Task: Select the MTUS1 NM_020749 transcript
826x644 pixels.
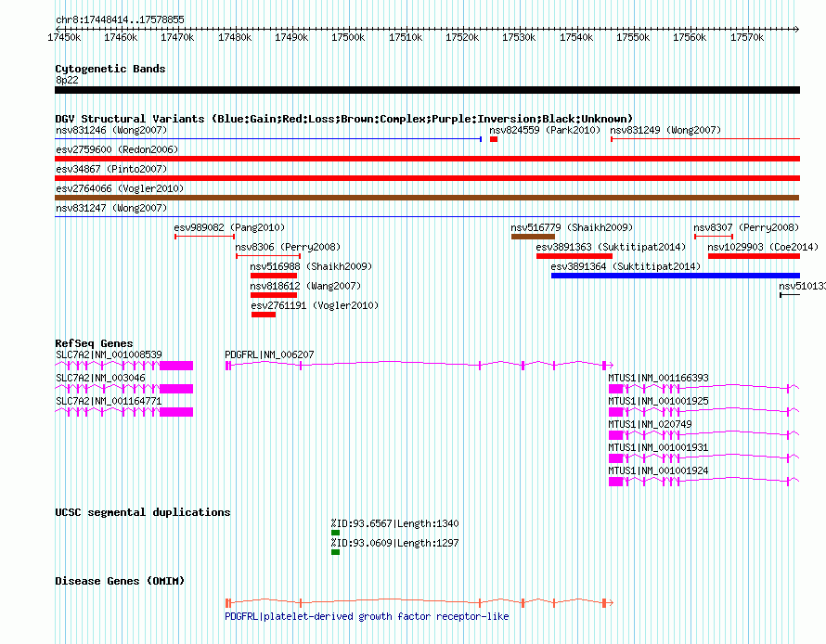Action: [703, 434]
